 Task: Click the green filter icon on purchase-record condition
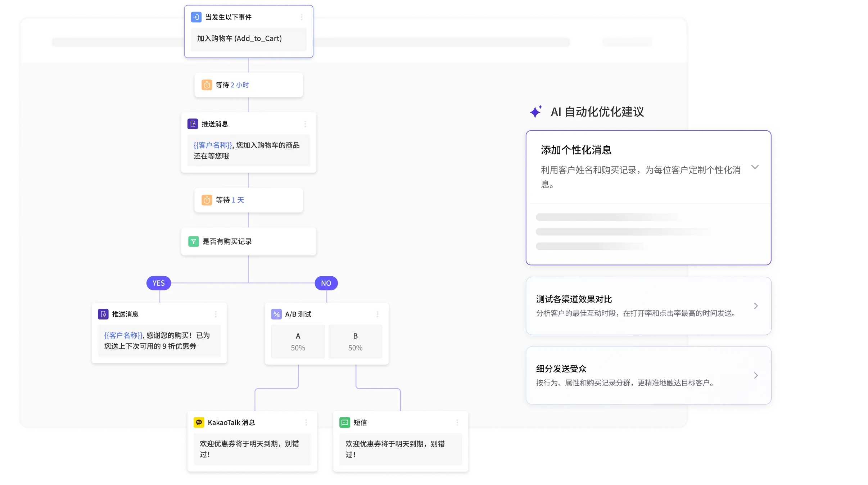coord(194,241)
